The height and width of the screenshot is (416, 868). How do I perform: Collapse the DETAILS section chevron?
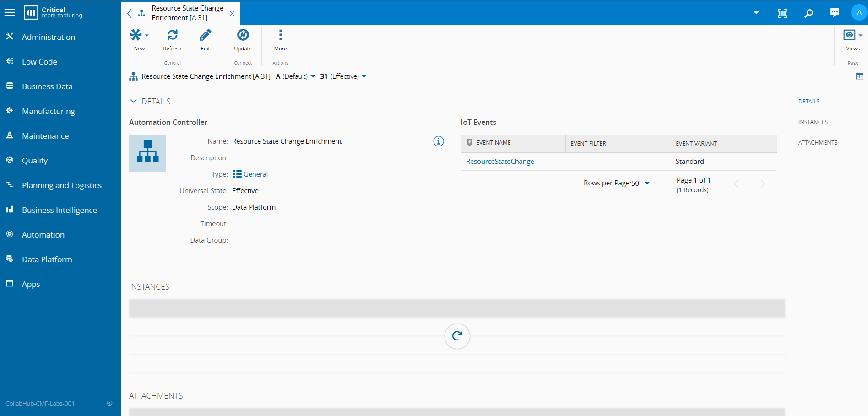pyautogui.click(x=133, y=101)
